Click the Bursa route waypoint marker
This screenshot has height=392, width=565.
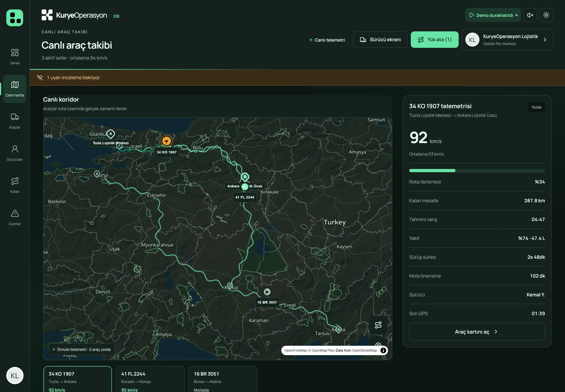coord(97,174)
